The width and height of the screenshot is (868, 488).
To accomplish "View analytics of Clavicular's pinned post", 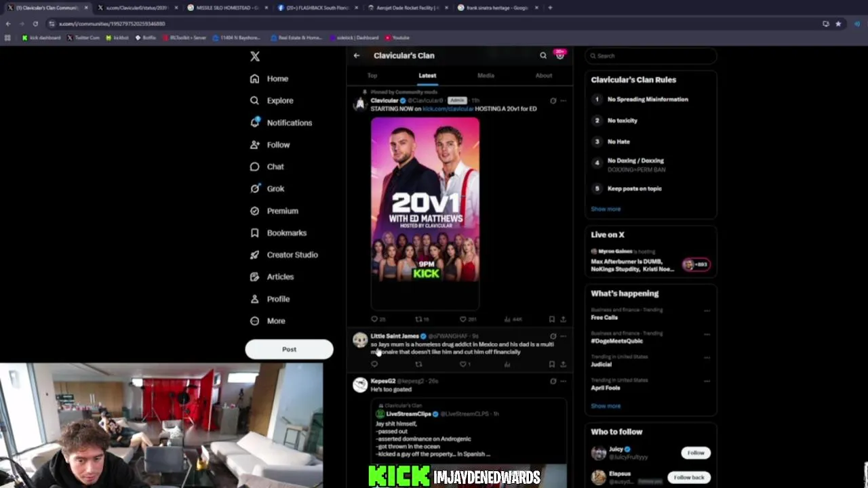I will [x=507, y=319].
